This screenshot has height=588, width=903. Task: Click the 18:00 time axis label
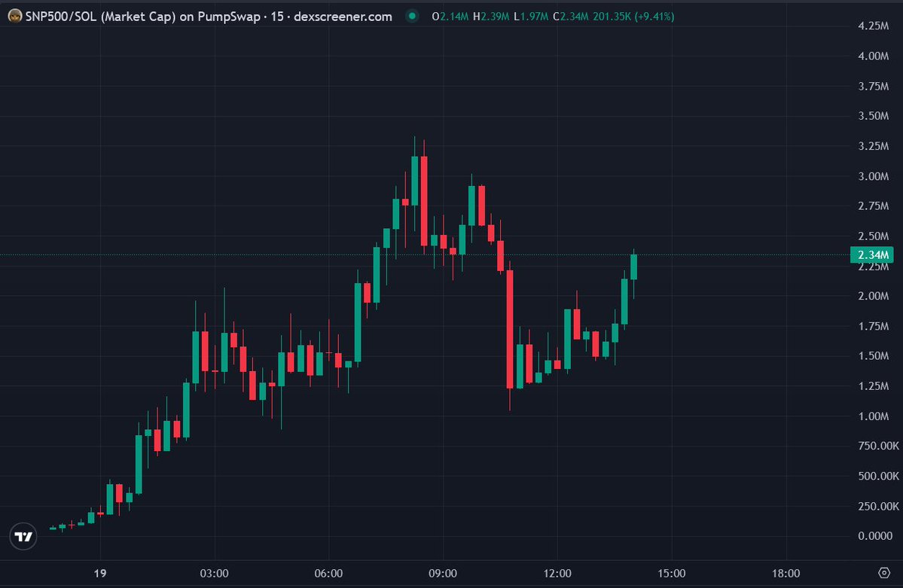click(786, 573)
